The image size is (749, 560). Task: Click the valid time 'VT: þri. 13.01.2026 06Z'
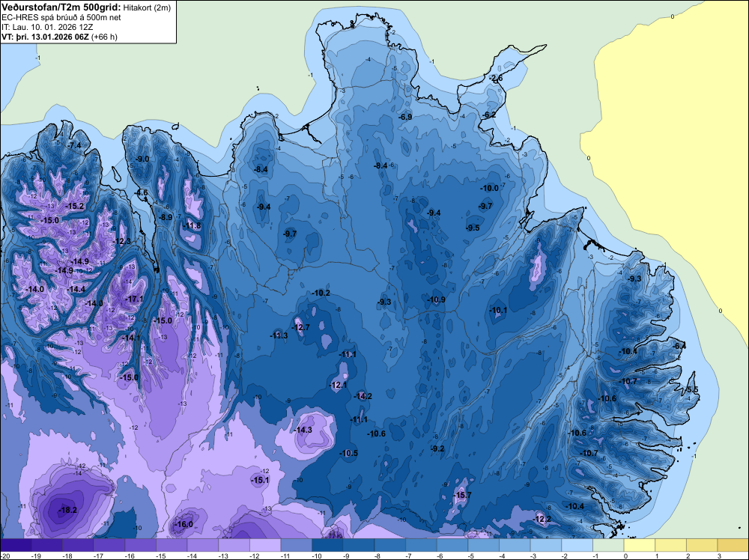click(44, 37)
